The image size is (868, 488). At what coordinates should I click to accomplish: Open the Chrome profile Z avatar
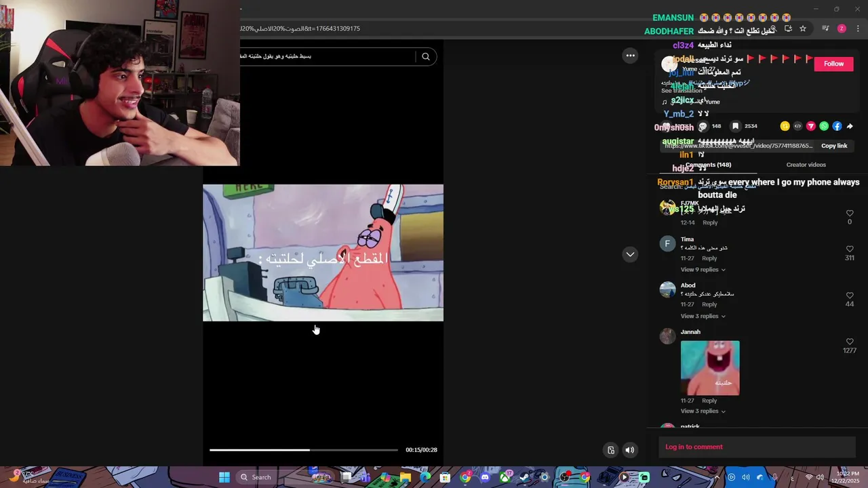pyautogui.click(x=842, y=28)
